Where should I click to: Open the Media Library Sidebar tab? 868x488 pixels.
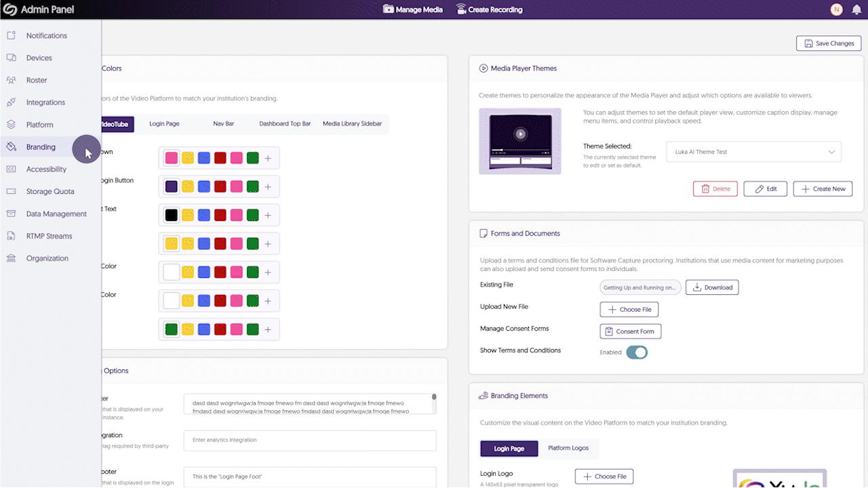pyautogui.click(x=352, y=124)
